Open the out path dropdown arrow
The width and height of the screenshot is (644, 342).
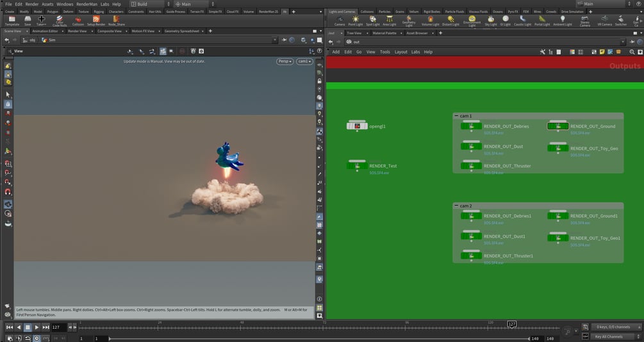click(623, 42)
